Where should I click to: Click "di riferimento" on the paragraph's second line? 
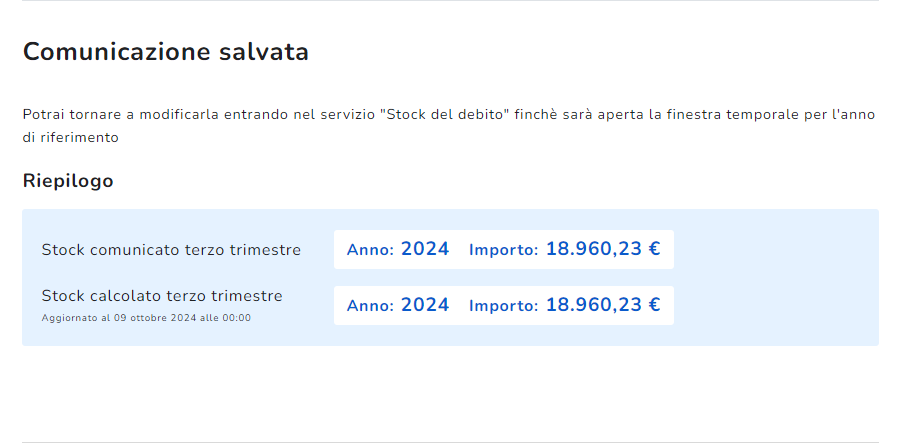pos(71,137)
